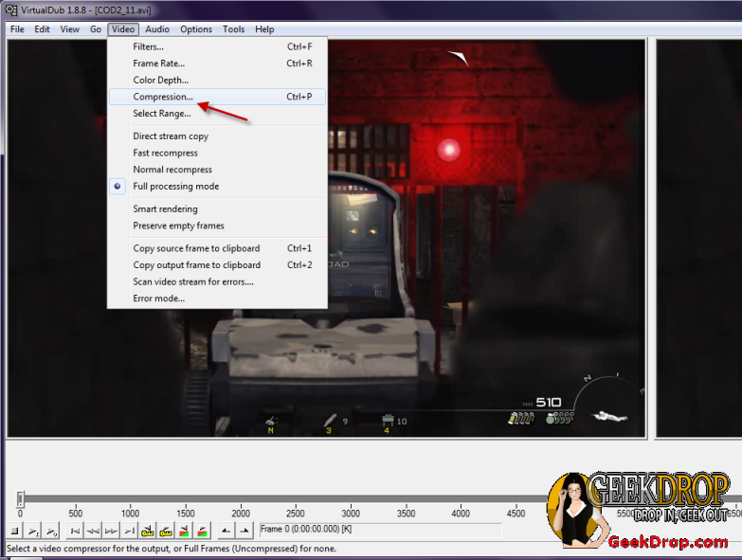
Task: Expand the Audio menu
Action: pos(157,29)
